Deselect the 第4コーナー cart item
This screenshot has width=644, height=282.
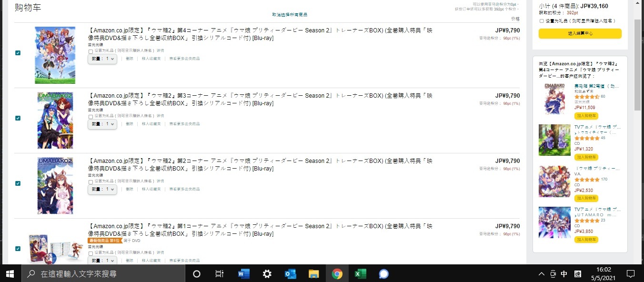click(x=18, y=53)
